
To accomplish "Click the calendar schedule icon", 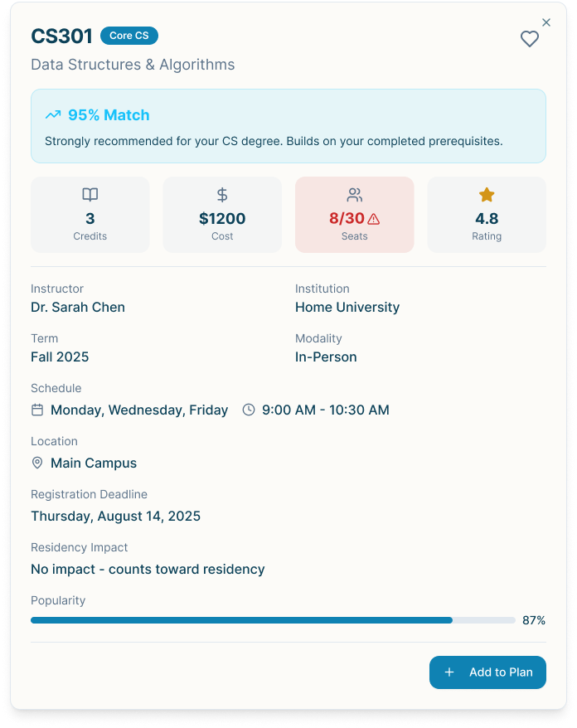I will point(37,410).
